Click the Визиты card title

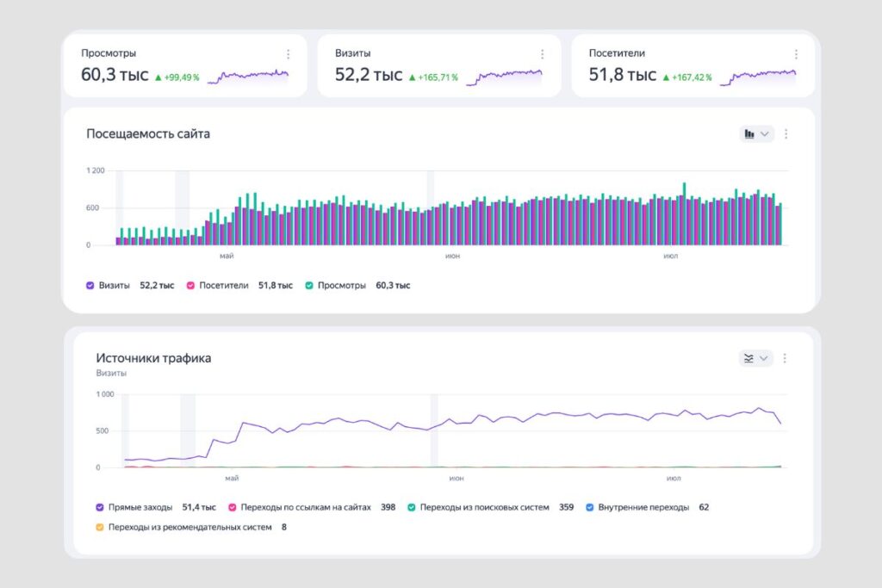352,53
